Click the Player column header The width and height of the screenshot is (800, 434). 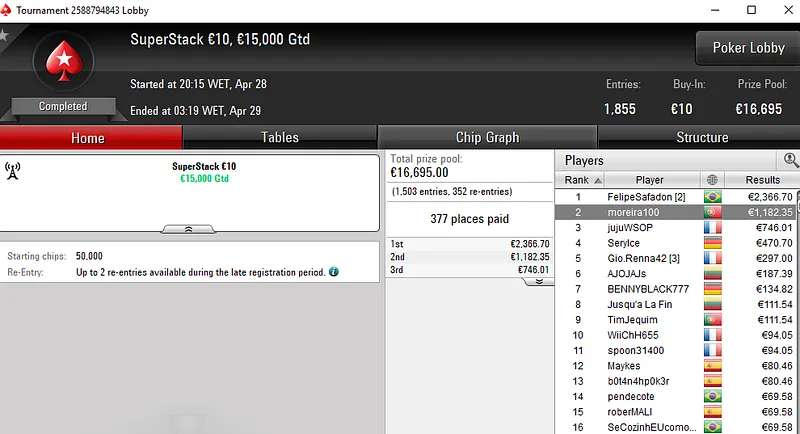point(649,180)
